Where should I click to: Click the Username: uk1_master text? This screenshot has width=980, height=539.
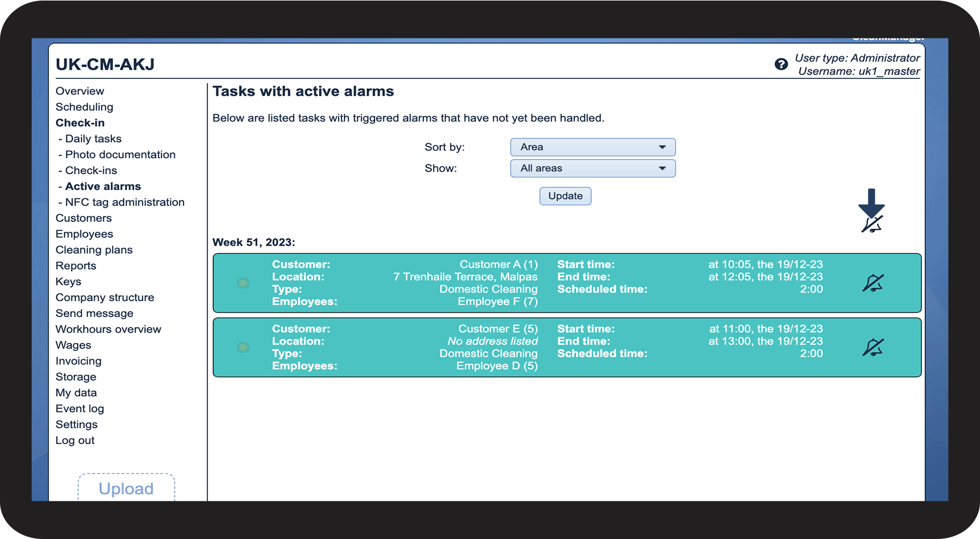859,71
